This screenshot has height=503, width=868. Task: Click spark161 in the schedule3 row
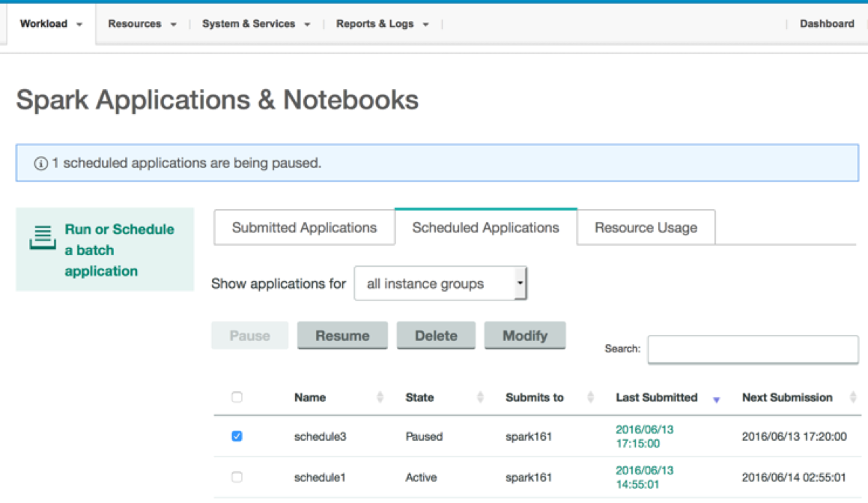[x=529, y=436]
